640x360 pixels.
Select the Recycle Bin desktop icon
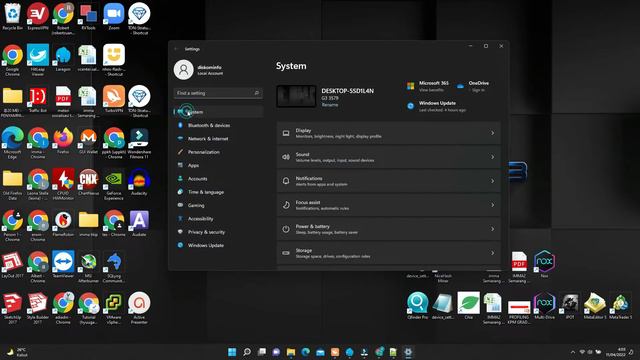pyautogui.click(x=13, y=17)
